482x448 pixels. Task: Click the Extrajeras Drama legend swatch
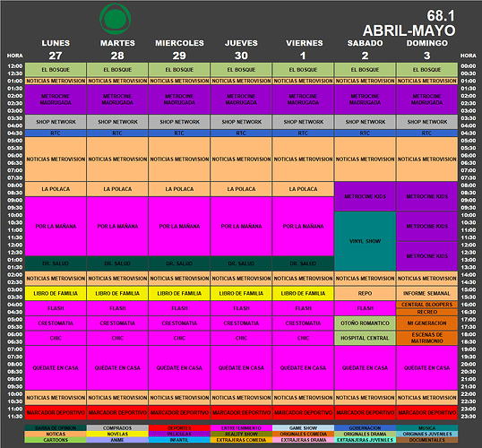(x=304, y=440)
